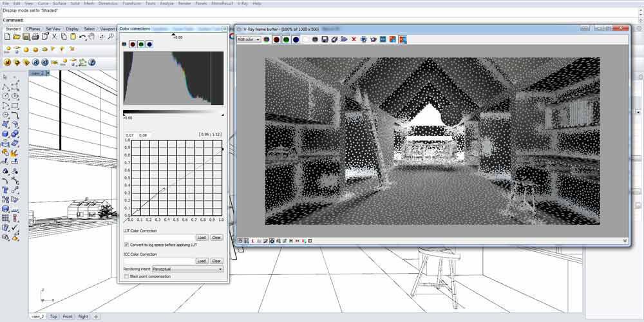Viewport: 644px width, 322px height.
Task: Open the Render menu
Action: pos(184,3)
